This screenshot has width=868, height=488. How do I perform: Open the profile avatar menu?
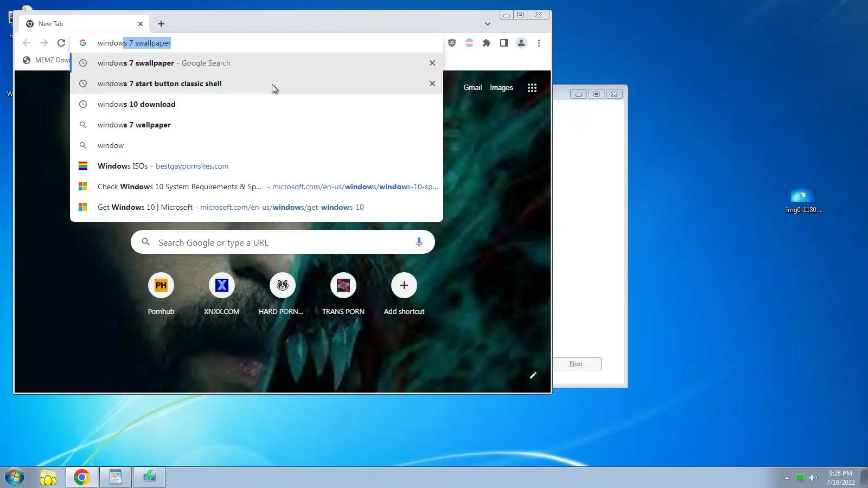coord(521,43)
